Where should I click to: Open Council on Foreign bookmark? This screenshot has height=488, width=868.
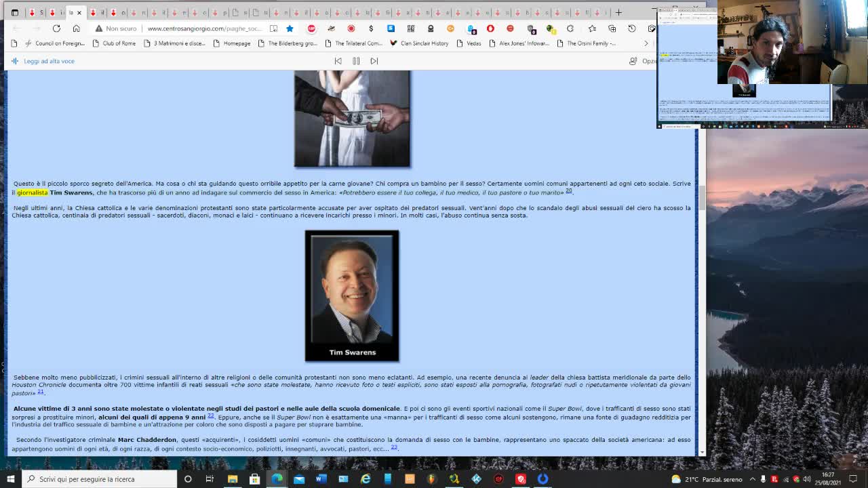coord(55,43)
